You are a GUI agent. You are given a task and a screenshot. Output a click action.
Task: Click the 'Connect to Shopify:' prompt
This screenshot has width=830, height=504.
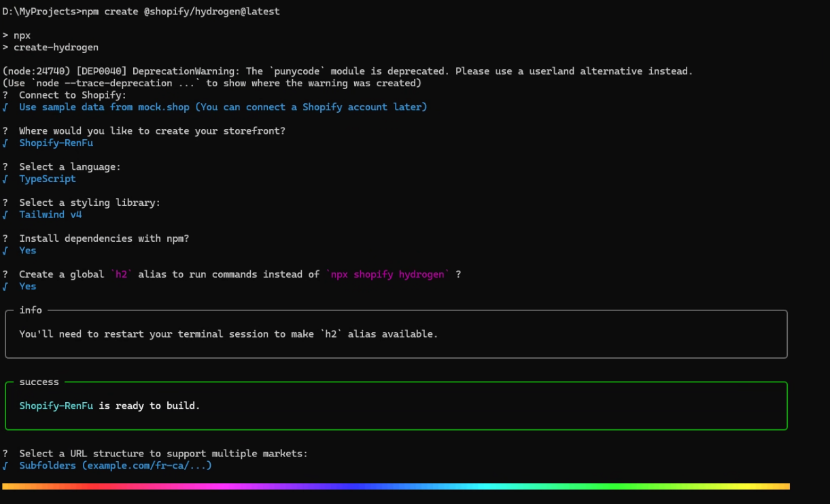pyautogui.click(x=73, y=95)
